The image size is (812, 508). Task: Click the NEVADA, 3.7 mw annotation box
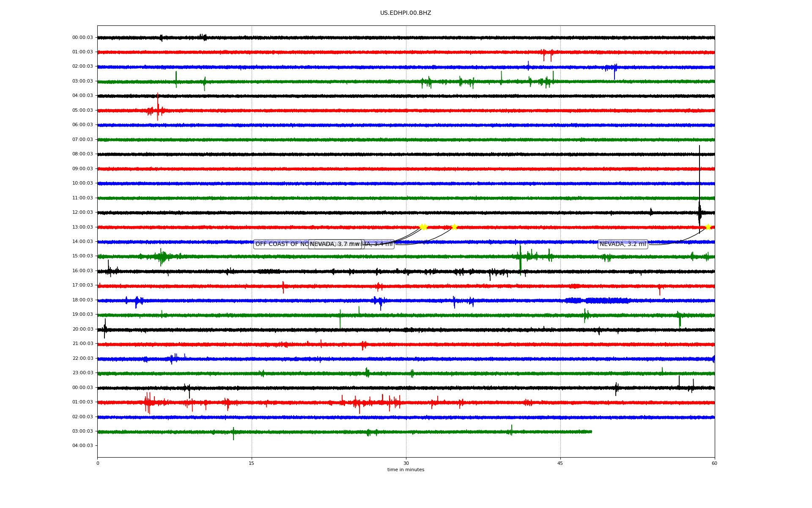(x=335, y=244)
